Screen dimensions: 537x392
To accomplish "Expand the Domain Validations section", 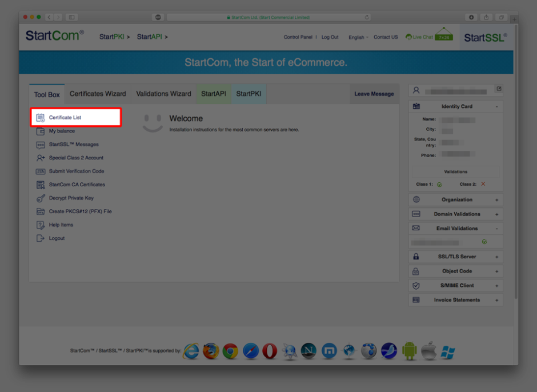I will point(496,214).
